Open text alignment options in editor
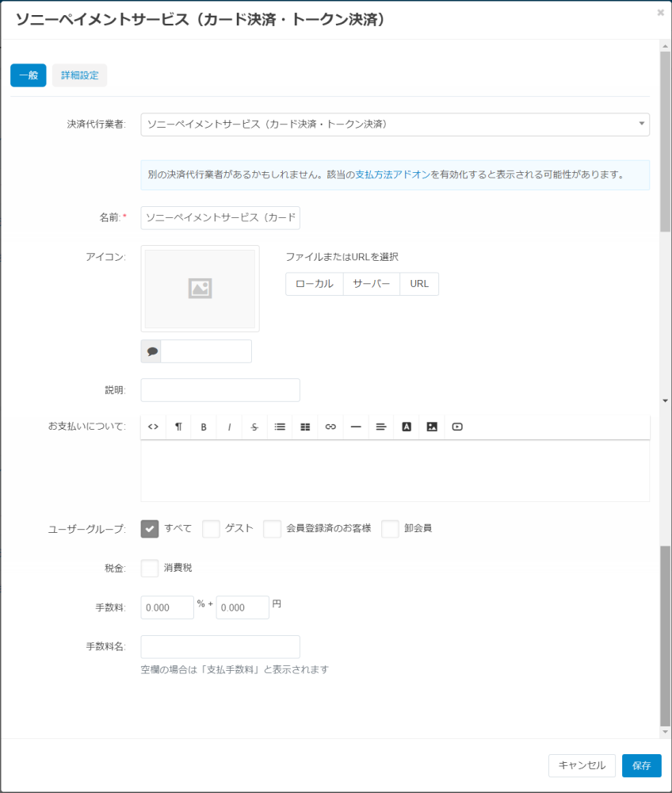Screen dimensions: 672x793 coord(381,427)
